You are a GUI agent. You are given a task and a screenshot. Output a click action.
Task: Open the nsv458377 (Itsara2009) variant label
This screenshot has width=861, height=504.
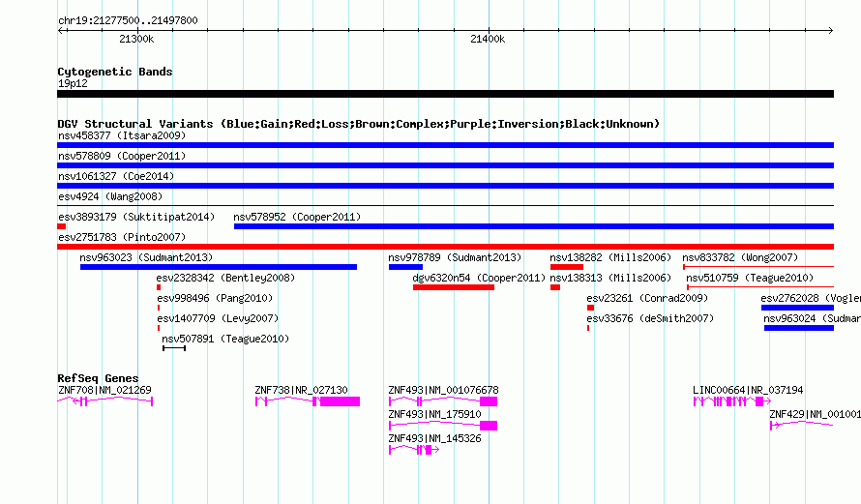(122, 135)
